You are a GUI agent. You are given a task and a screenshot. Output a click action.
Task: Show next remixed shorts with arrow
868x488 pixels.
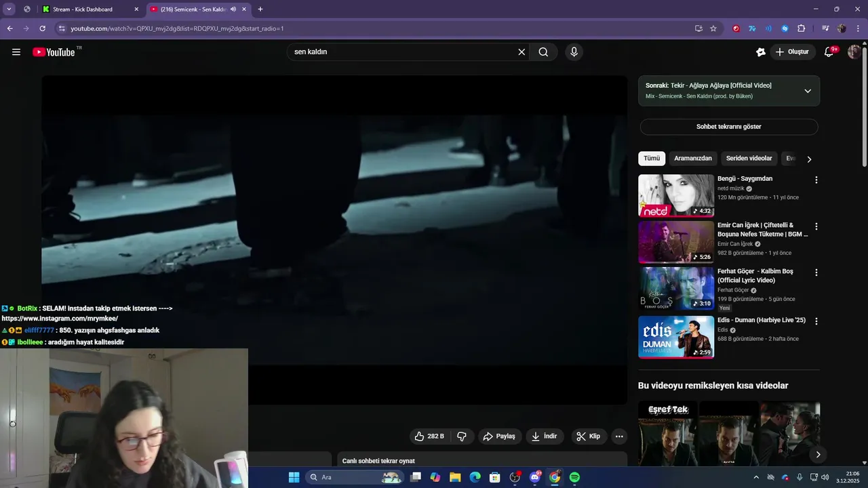coord(818,455)
